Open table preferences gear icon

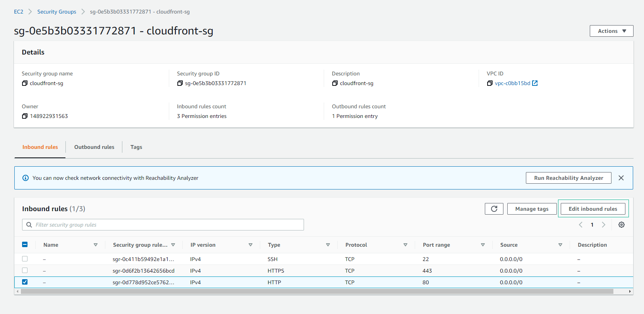621,225
